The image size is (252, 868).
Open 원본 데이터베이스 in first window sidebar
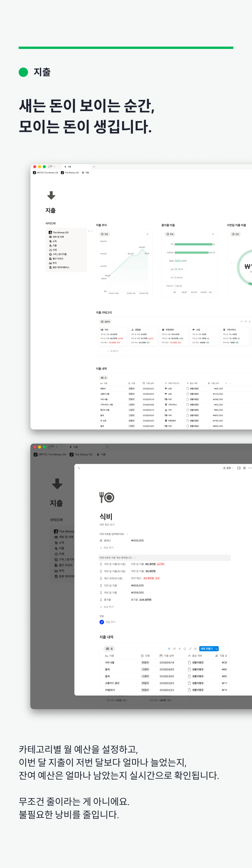pos(59,267)
